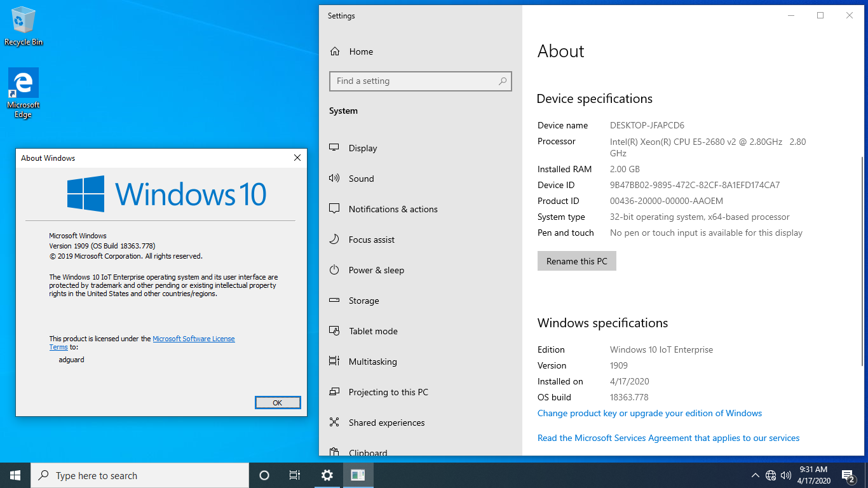Click the OS build value 18363.778

(x=629, y=397)
